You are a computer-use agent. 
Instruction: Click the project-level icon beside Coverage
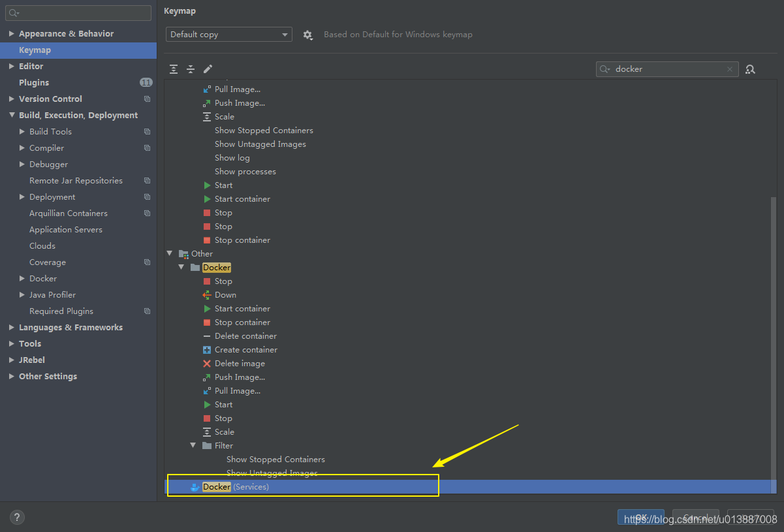pyautogui.click(x=147, y=262)
